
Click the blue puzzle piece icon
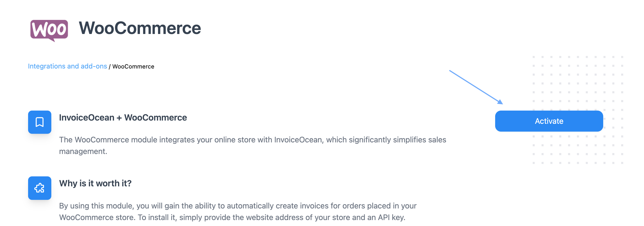click(x=40, y=188)
